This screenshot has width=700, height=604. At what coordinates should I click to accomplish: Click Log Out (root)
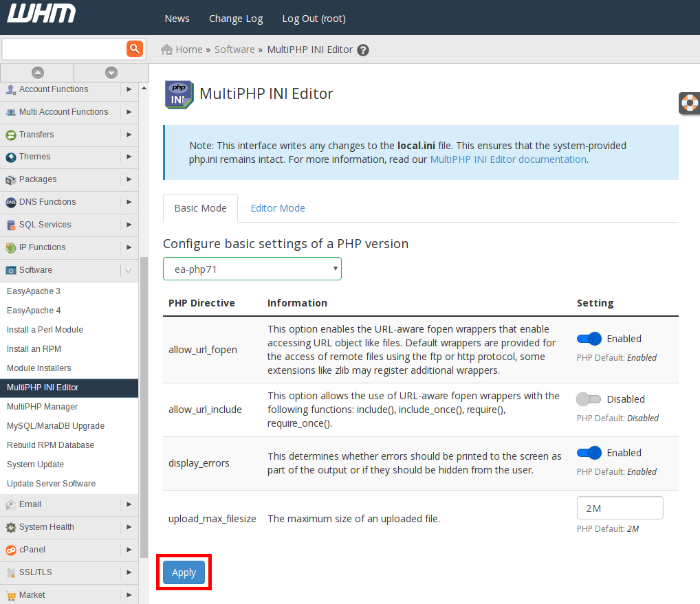point(314,19)
